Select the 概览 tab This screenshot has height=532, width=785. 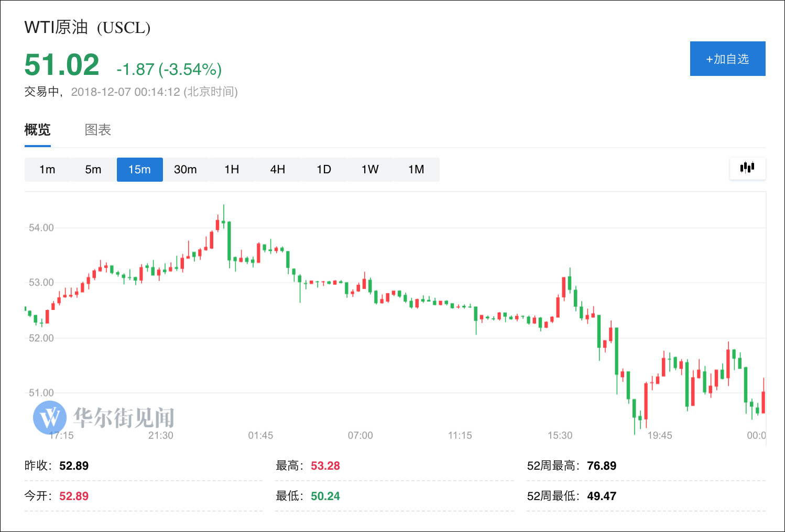click(36, 129)
